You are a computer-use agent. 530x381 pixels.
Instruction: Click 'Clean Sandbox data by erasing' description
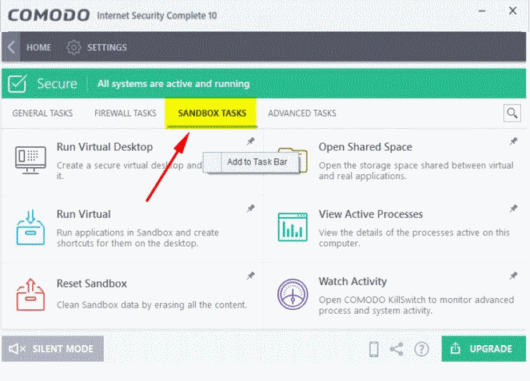(x=151, y=305)
